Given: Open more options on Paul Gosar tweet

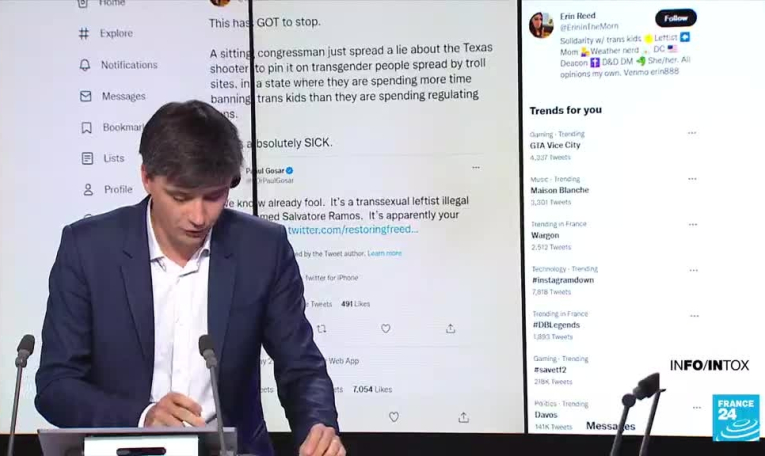Looking at the screenshot, I should coord(476,168).
